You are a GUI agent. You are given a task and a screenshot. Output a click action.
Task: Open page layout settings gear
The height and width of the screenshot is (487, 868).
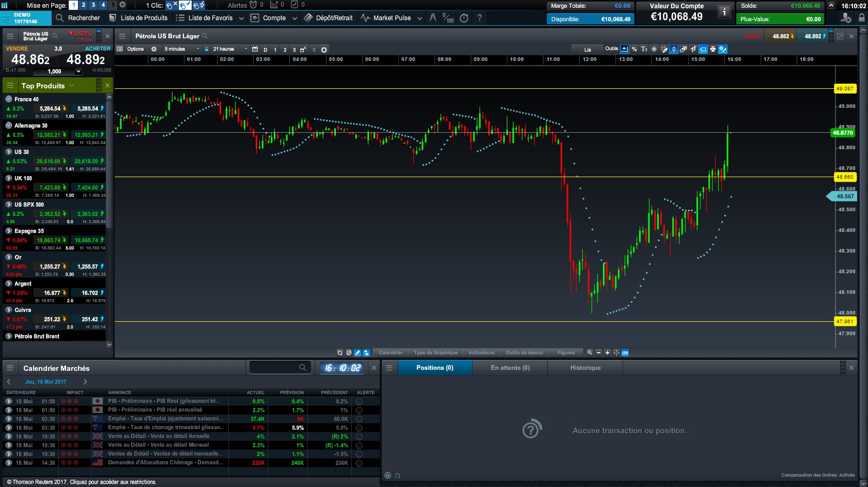[x=122, y=5]
